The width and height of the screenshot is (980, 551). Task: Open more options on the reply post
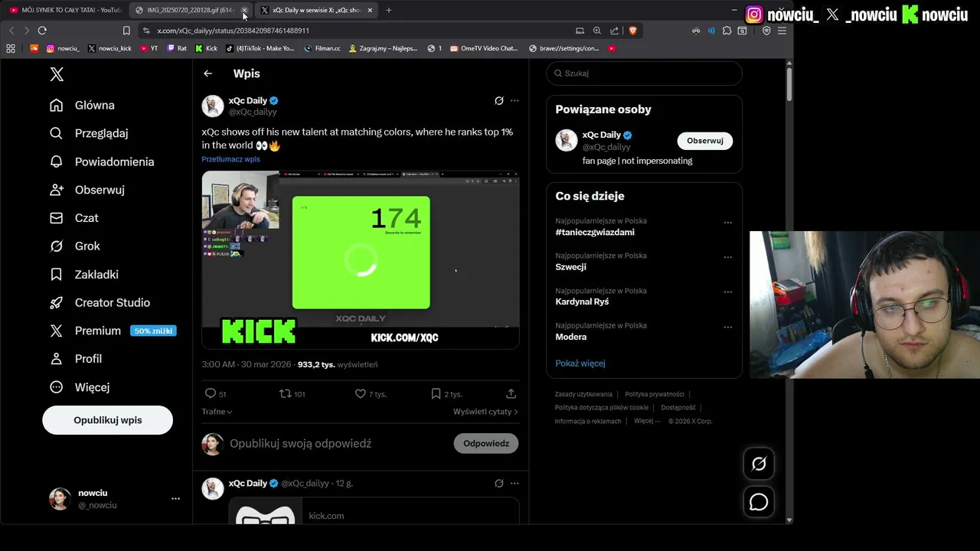[514, 484]
